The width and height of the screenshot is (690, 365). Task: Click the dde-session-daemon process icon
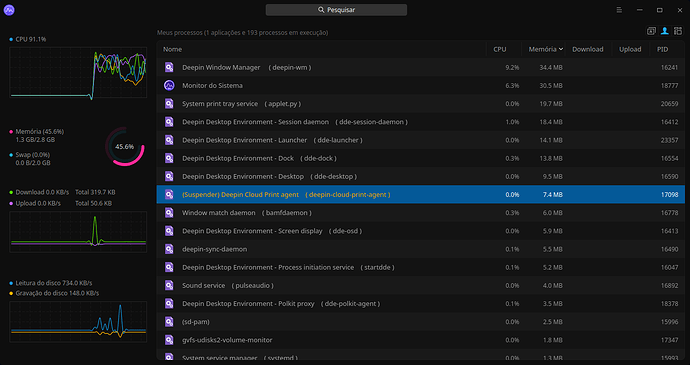click(169, 122)
